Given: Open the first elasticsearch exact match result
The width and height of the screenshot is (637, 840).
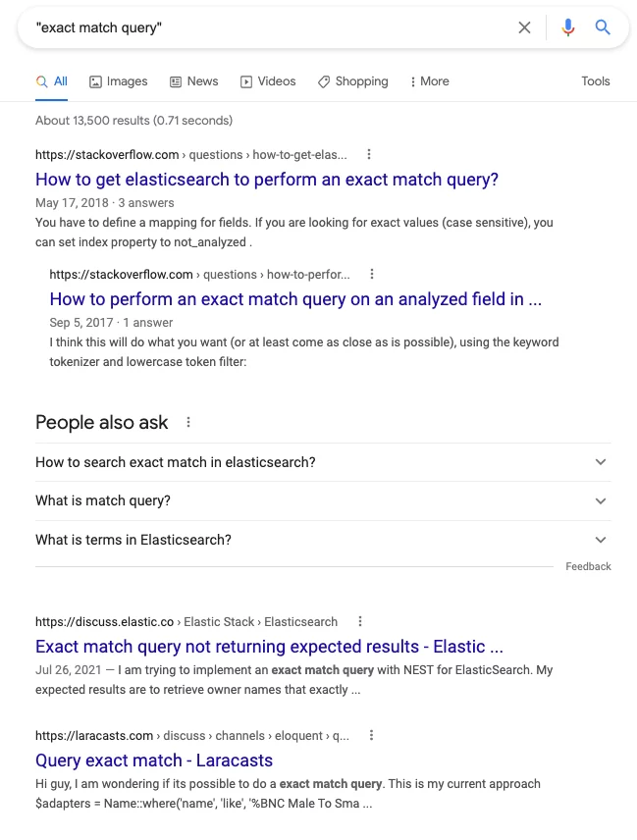Looking at the screenshot, I should click(268, 180).
